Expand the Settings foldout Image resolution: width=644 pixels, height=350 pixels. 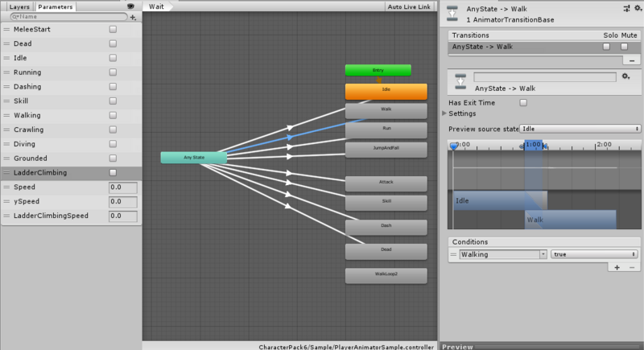click(444, 113)
